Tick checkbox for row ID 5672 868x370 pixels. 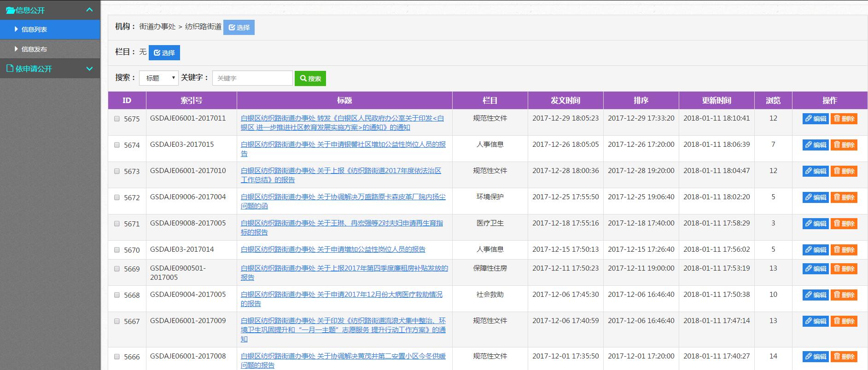tap(117, 197)
